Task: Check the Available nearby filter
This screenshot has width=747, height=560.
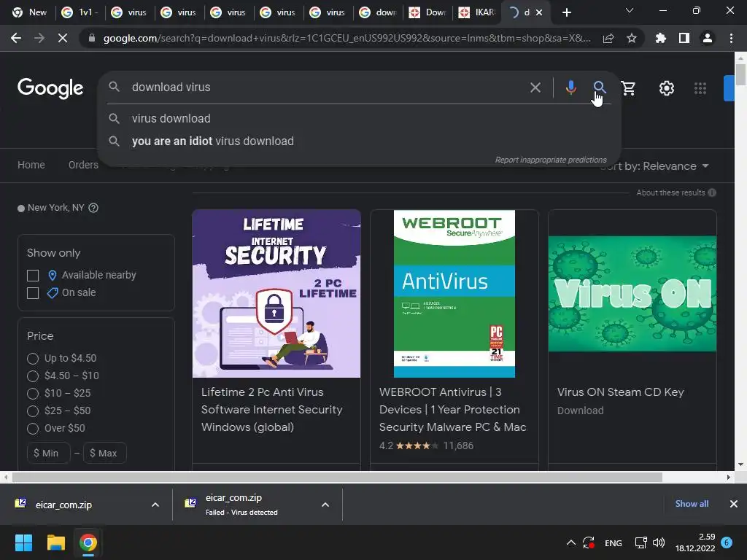Action: (33, 276)
